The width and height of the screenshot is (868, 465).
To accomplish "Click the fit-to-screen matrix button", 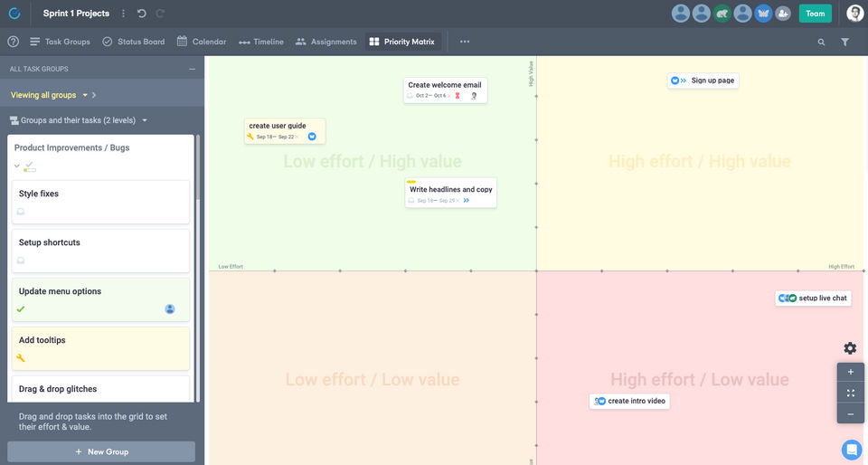I will point(850,393).
